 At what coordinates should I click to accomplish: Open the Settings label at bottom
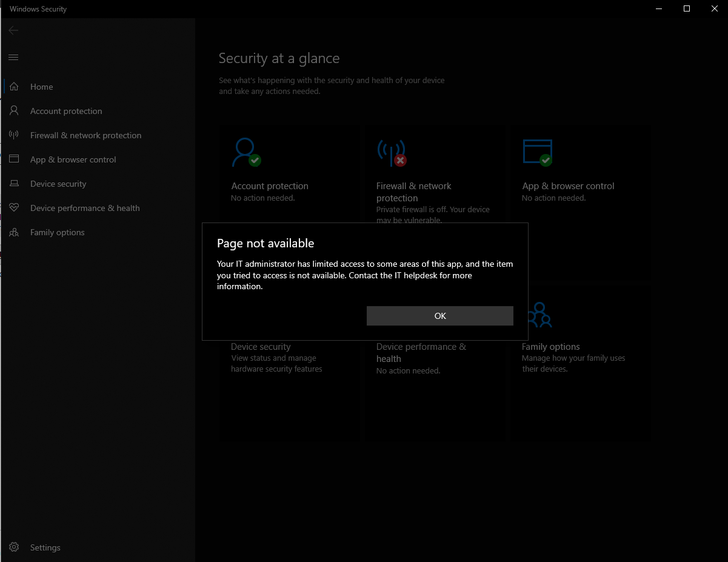[45, 547]
